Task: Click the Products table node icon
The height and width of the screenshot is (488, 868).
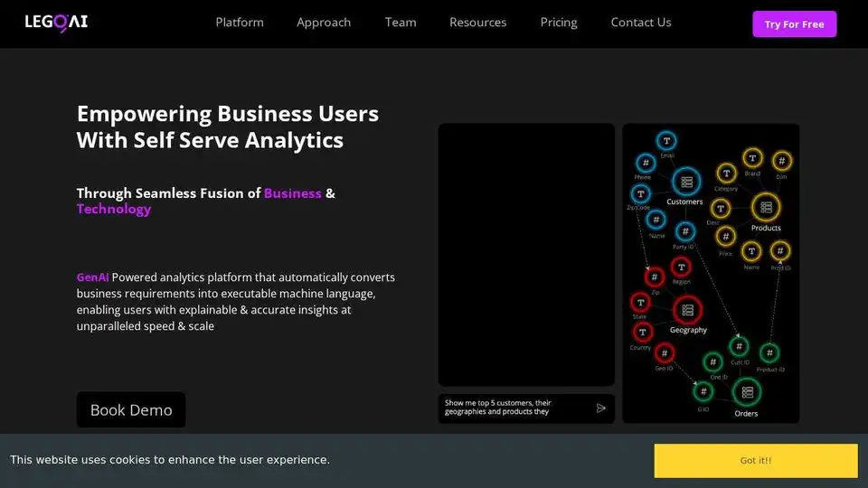Action: (x=766, y=207)
